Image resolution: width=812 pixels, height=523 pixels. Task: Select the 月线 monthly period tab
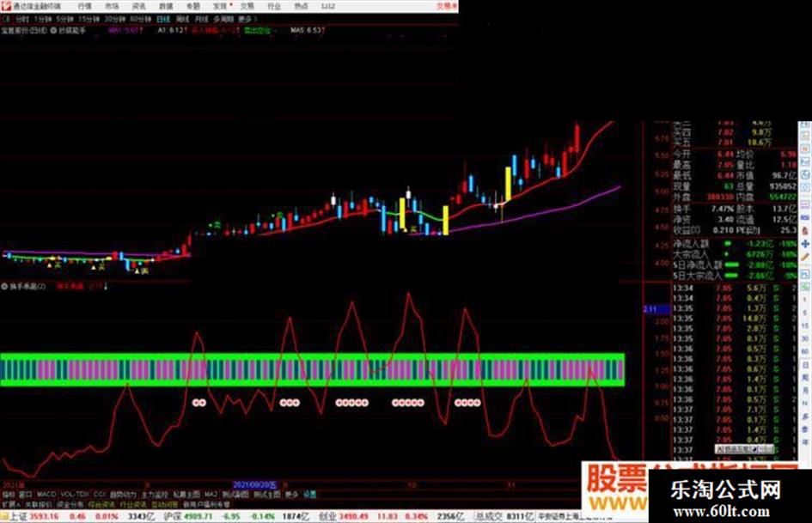pos(201,19)
